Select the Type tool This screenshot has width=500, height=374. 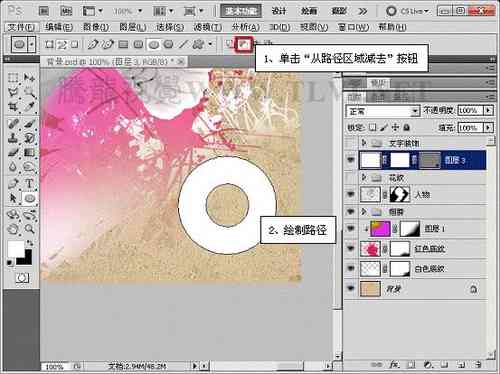[x=29, y=184]
